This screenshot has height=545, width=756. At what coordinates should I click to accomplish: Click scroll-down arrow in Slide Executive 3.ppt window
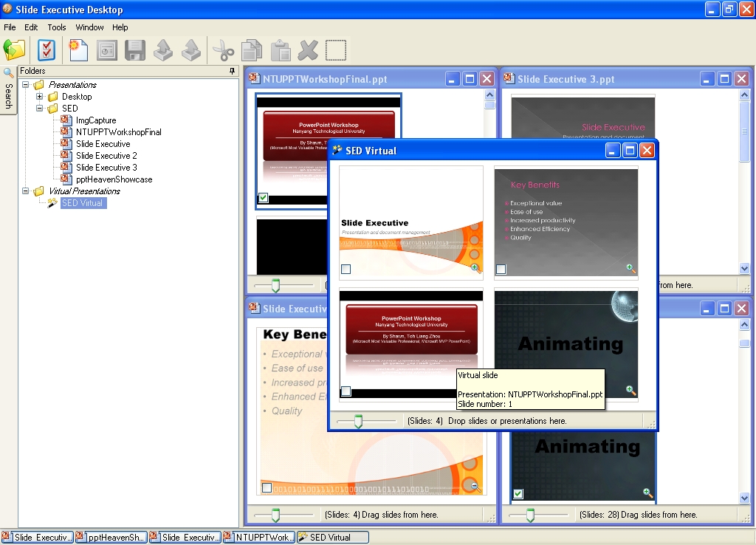click(744, 268)
